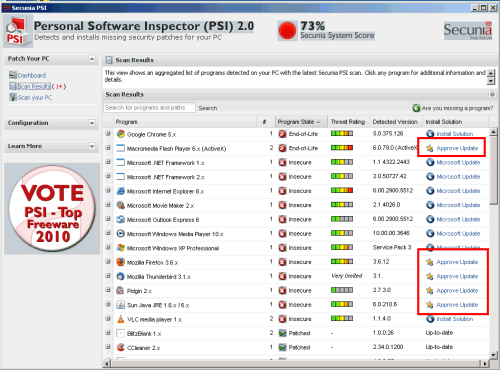
Task: Sort by the Install Solution column header
Action: pyautogui.click(x=455, y=122)
